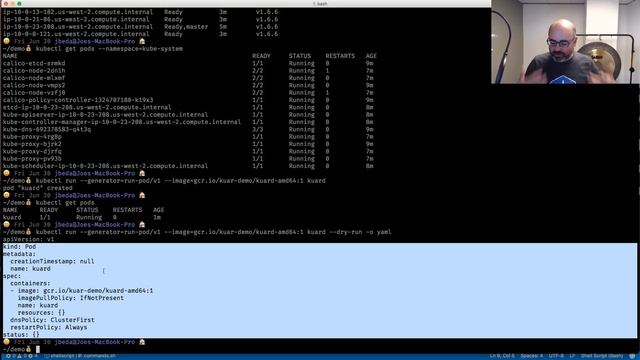This screenshot has height=360, width=640.
Task: Click 'kubectl get pods --namespace=kube-system' command
Action: pos(109,49)
